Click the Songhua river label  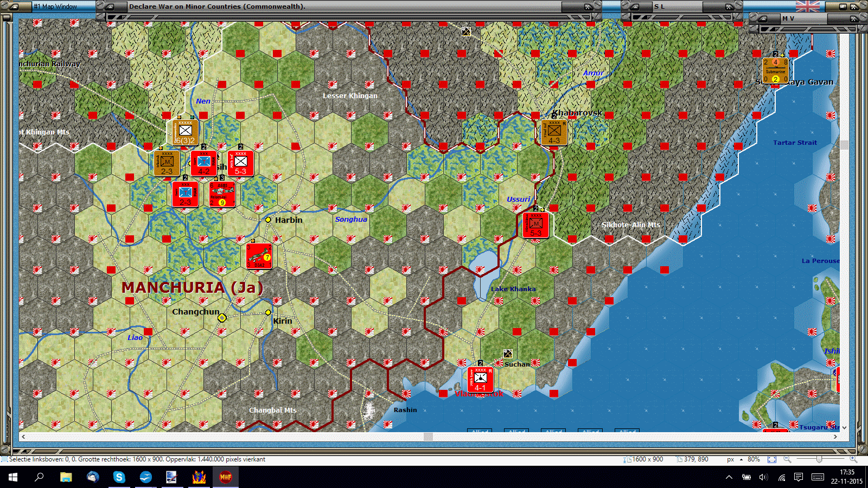click(351, 219)
